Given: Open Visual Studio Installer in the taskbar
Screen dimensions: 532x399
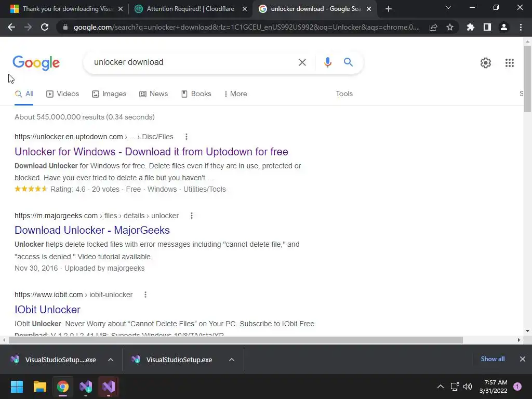Looking at the screenshot, I should (86, 387).
